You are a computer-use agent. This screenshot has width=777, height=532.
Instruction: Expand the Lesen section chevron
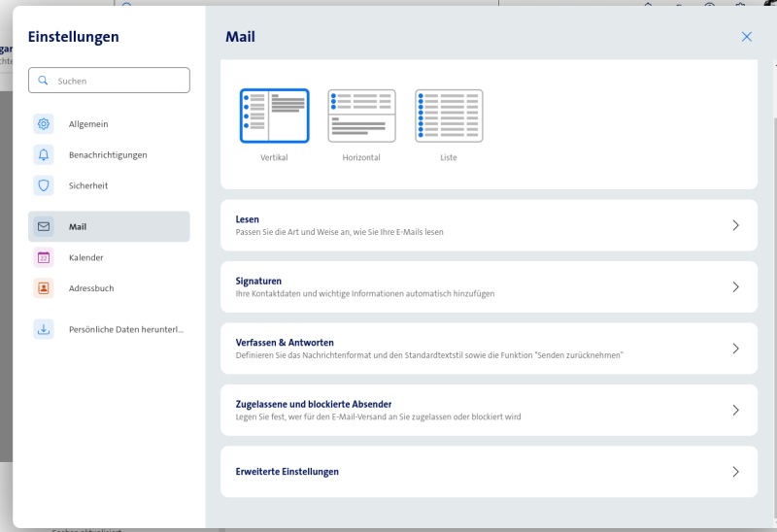(735, 225)
